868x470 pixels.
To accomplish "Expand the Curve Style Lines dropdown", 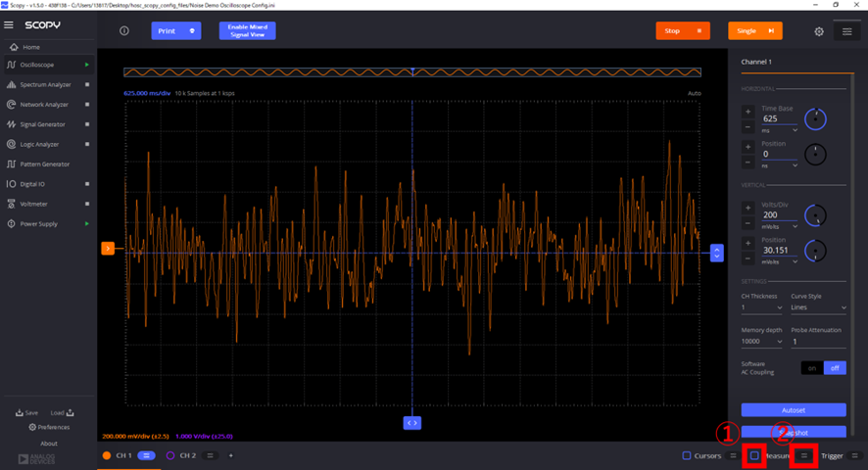I will click(818, 307).
